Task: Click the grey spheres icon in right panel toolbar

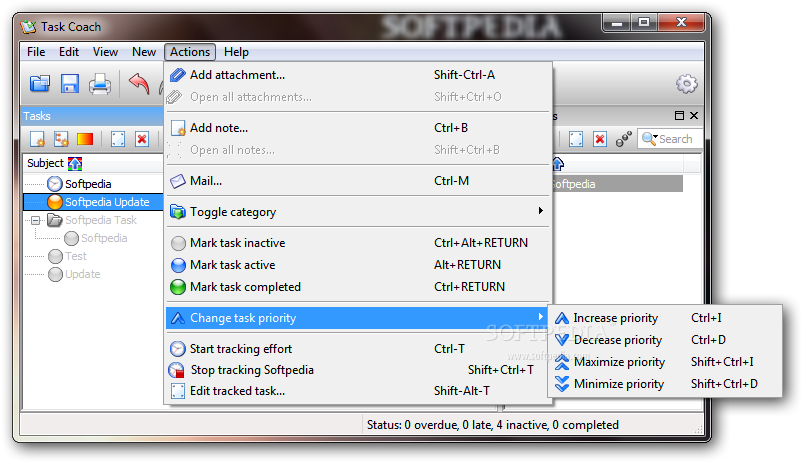Action: point(623,139)
